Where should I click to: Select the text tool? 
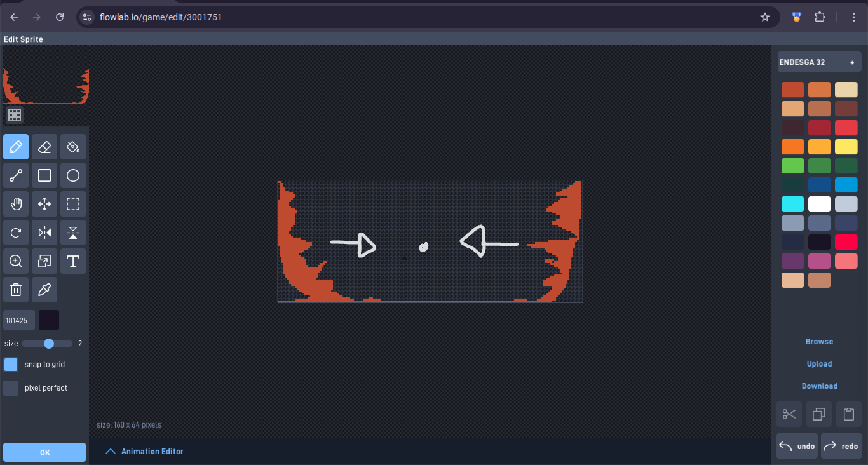[x=73, y=261]
